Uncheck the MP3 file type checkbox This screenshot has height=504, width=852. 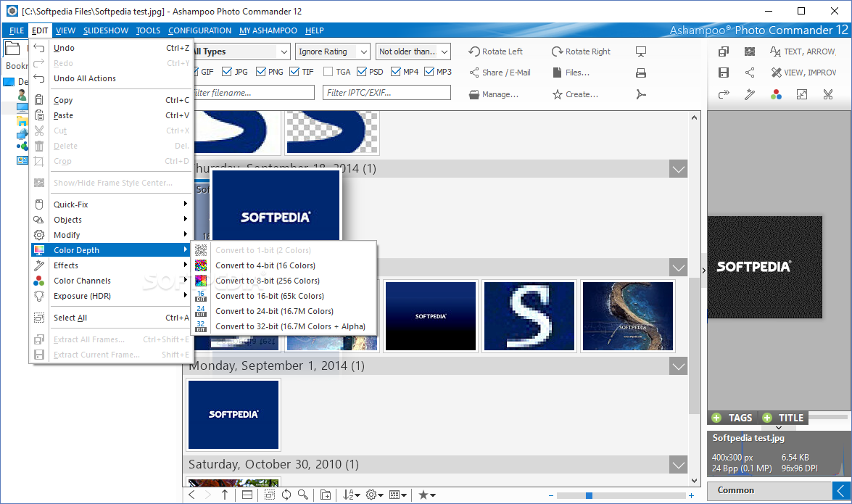[429, 72]
